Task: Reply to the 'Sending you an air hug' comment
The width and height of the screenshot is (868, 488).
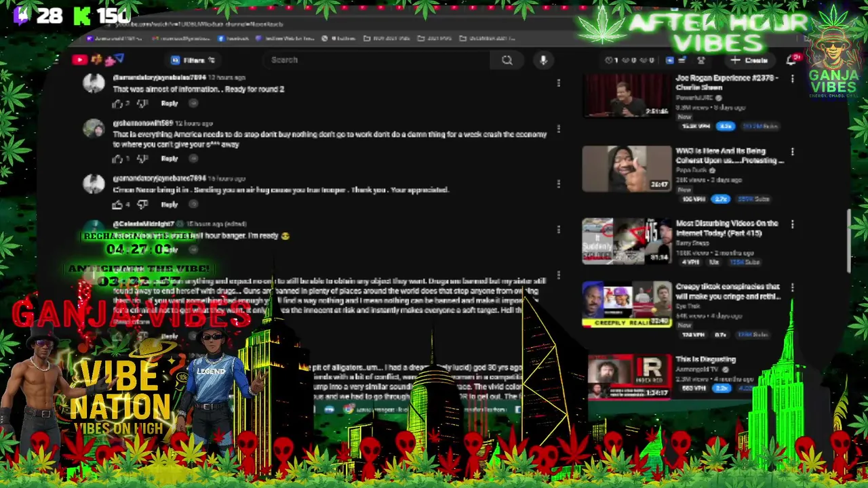Action: pyautogui.click(x=170, y=205)
